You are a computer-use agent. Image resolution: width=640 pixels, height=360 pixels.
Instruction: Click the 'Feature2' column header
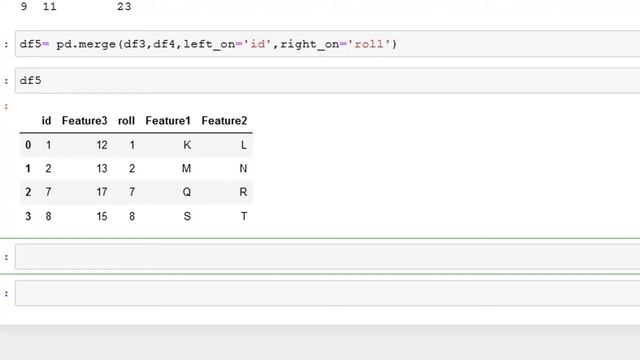point(224,121)
